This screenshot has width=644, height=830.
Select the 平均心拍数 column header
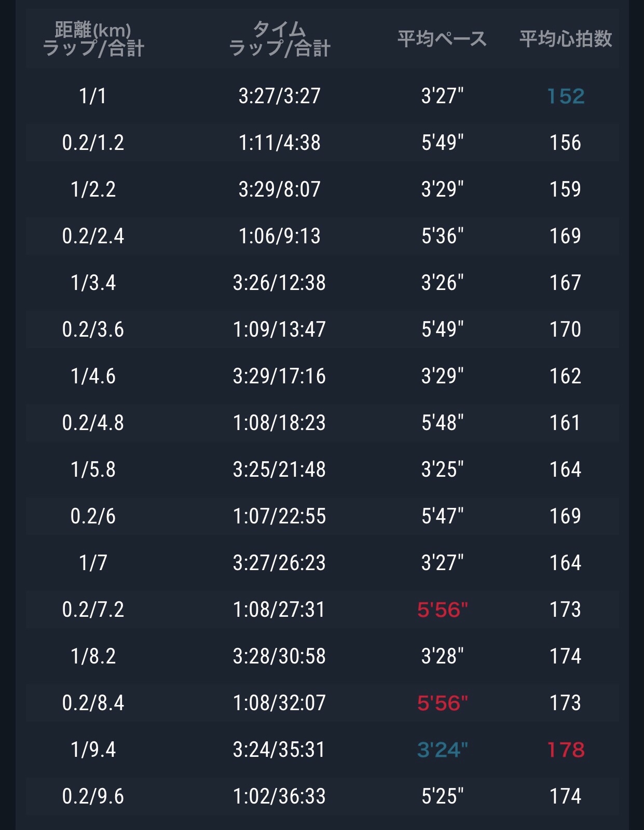click(566, 39)
